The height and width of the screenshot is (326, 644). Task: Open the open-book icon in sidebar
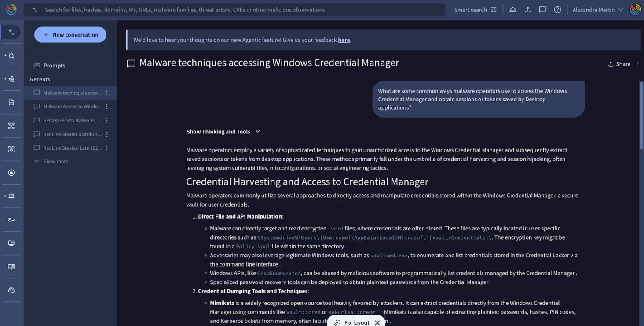11,267
